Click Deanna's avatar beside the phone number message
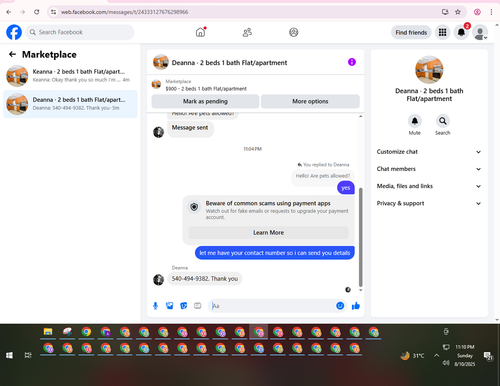500x386 pixels. pos(158,279)
